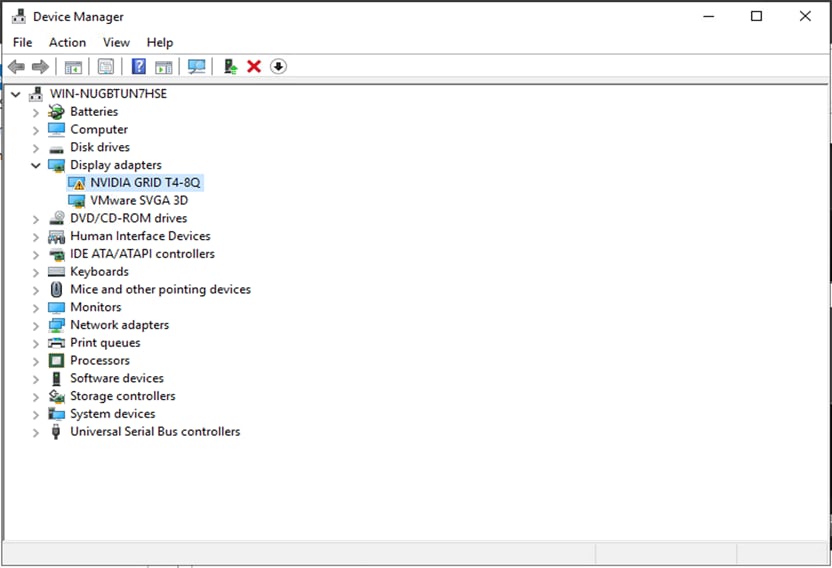Click the Forward arrow toolbar icon

(40, 67)
